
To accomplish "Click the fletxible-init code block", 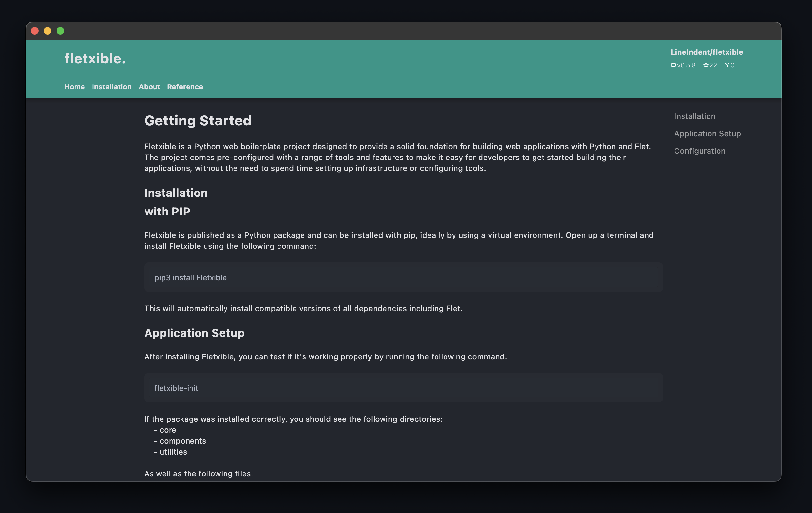I will tap(403, 388).
